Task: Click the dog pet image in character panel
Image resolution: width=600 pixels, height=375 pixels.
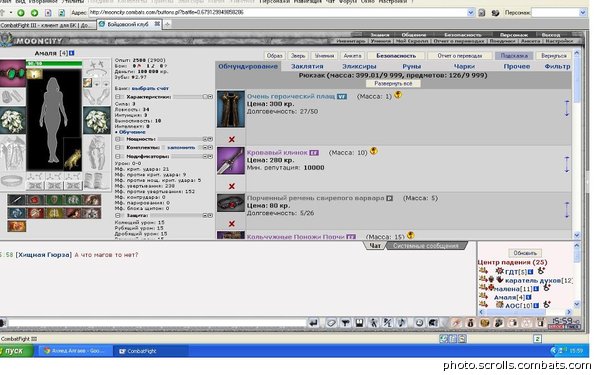Action: (x=72, y=154)
